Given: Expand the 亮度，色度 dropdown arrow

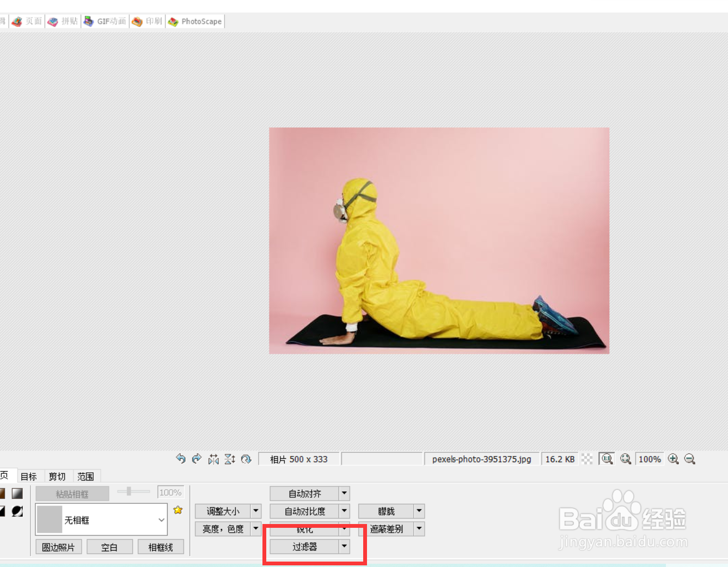Looking at the screenshot, I should tap(256, 528).
